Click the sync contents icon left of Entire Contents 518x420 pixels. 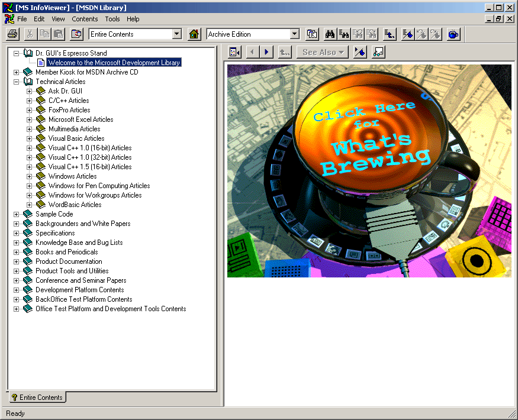[76, 34]
